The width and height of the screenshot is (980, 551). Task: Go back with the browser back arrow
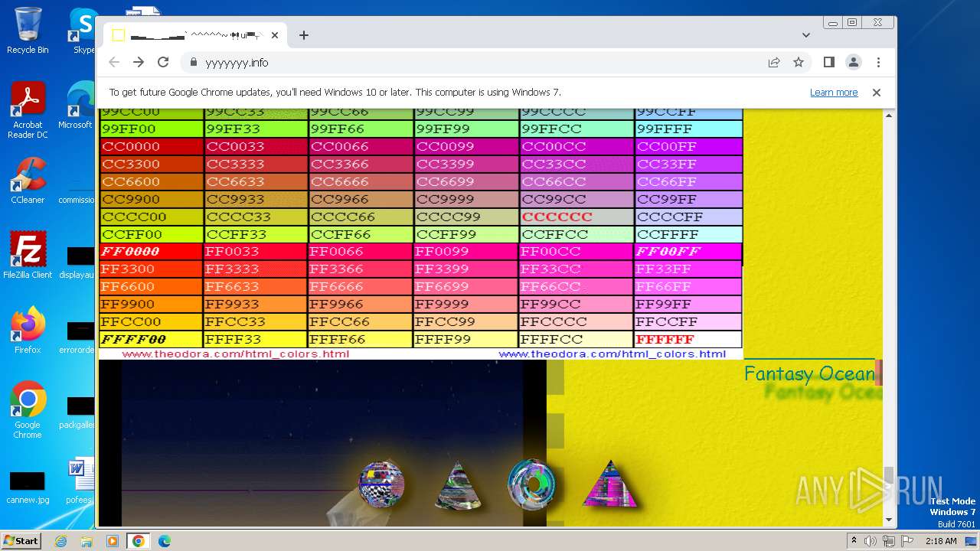[x=114, y=63]
